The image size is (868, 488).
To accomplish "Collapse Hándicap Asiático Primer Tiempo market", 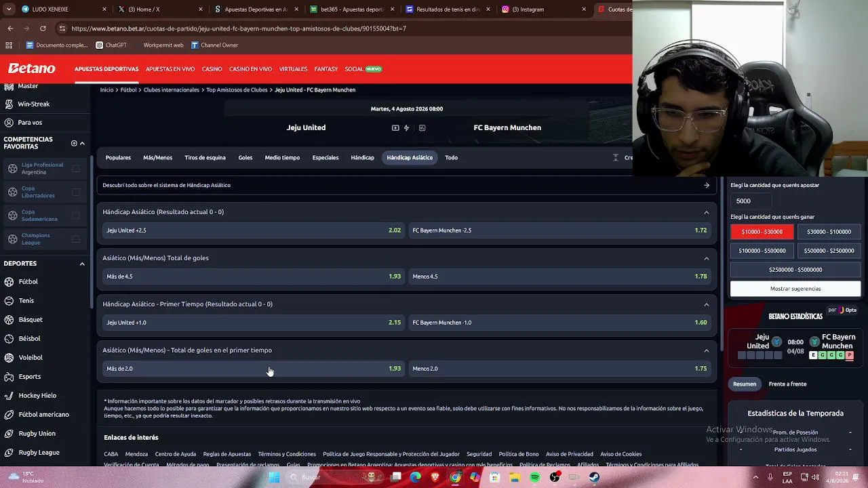I will pyautogui.click(x=707, y=304).
